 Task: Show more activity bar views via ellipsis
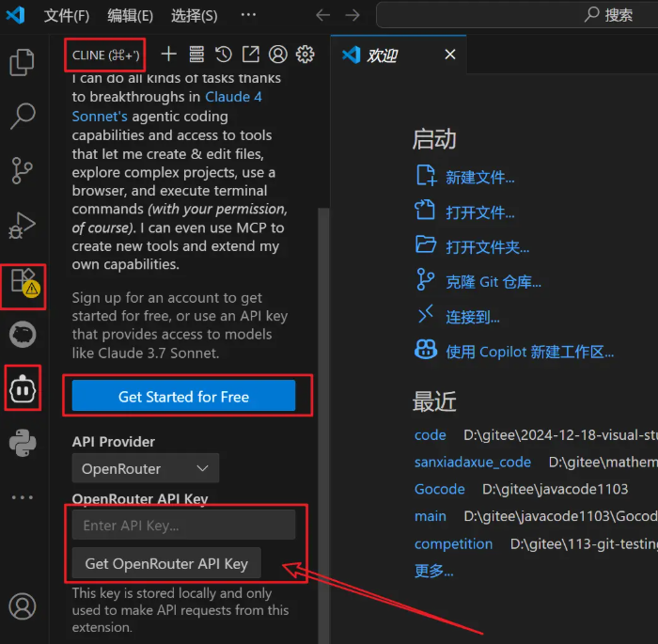[23, 497]
